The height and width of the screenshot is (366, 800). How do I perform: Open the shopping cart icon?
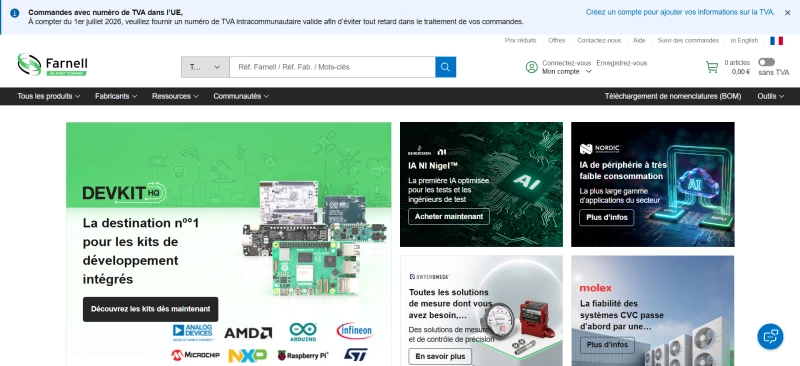point(712,67)
